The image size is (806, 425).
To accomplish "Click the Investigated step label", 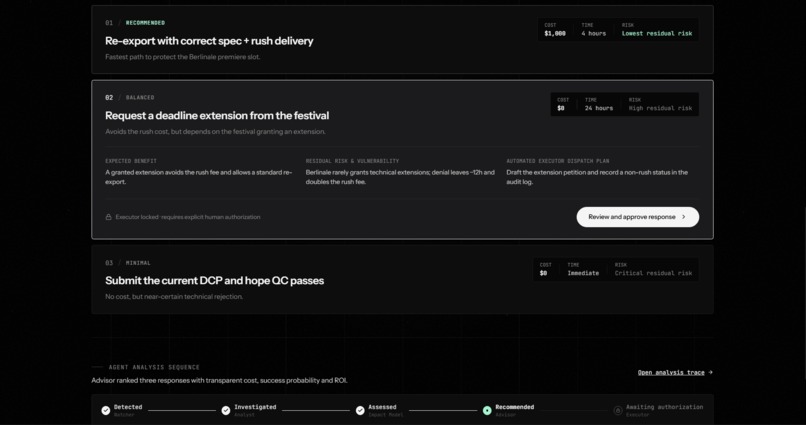I will [x=255, y=407].
